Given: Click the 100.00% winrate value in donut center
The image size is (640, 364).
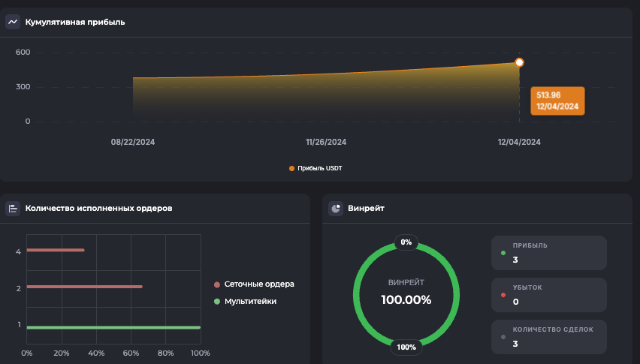Looking at the screenshot, I should click(406, 300).
